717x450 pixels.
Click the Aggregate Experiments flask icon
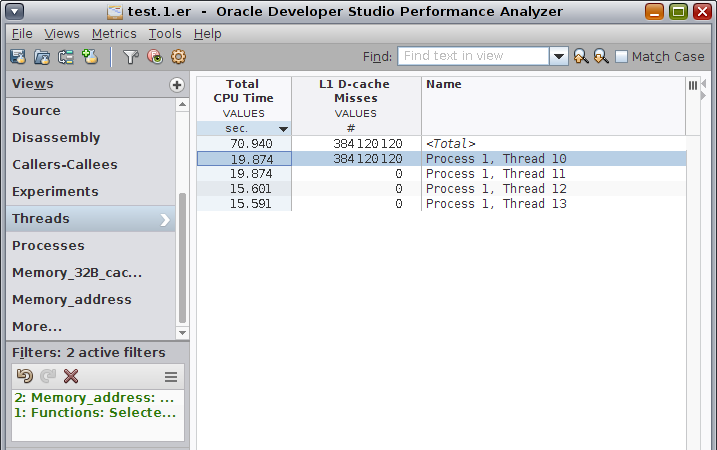90,57
